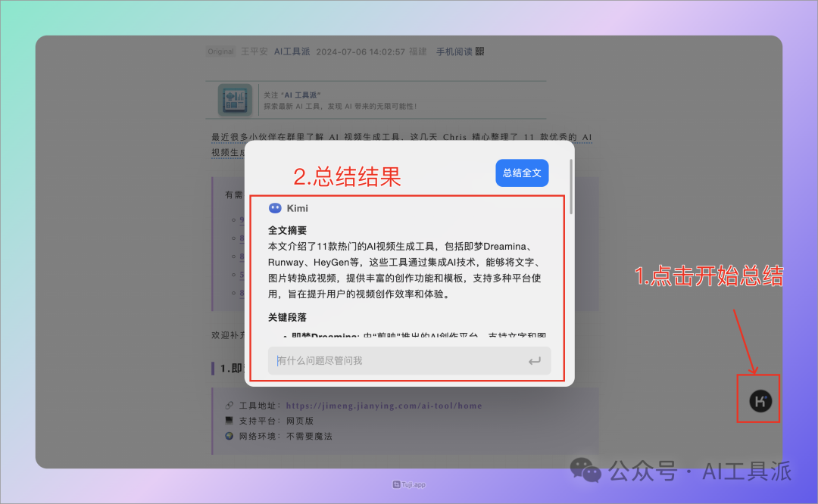Click the 手机阅读 text label
The width and height of the screenshot is (818, 504).
(454, 51)
